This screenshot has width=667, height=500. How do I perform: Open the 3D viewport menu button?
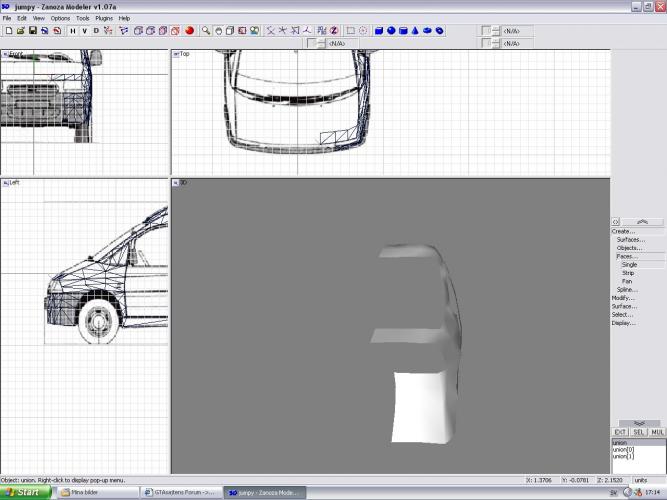tap(176, 183)
